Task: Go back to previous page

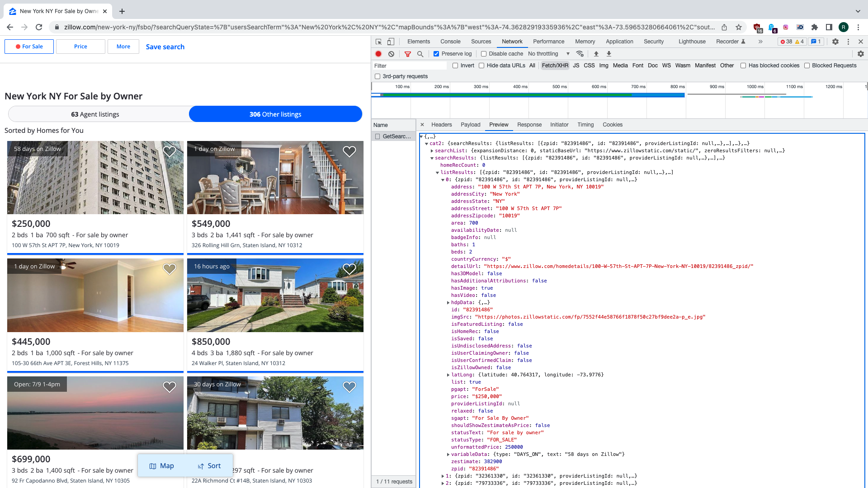Action: click(10, 27)
